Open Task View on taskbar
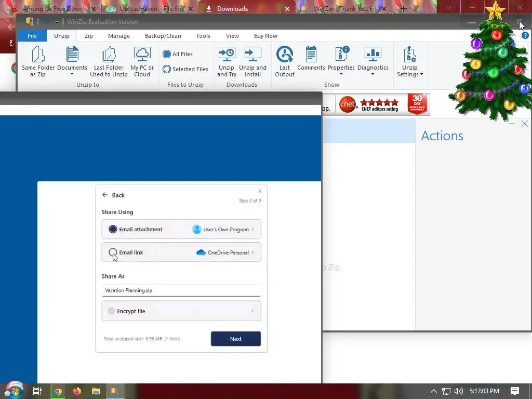The width and height of the screenshot is (532, 399). tap(37, 391)
